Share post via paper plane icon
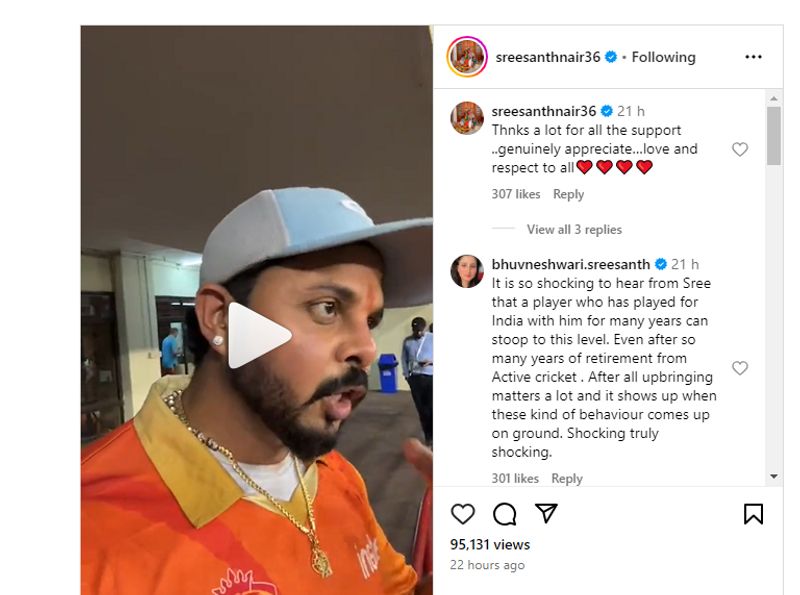The image size is (800, 595). (x=546, y=513)
